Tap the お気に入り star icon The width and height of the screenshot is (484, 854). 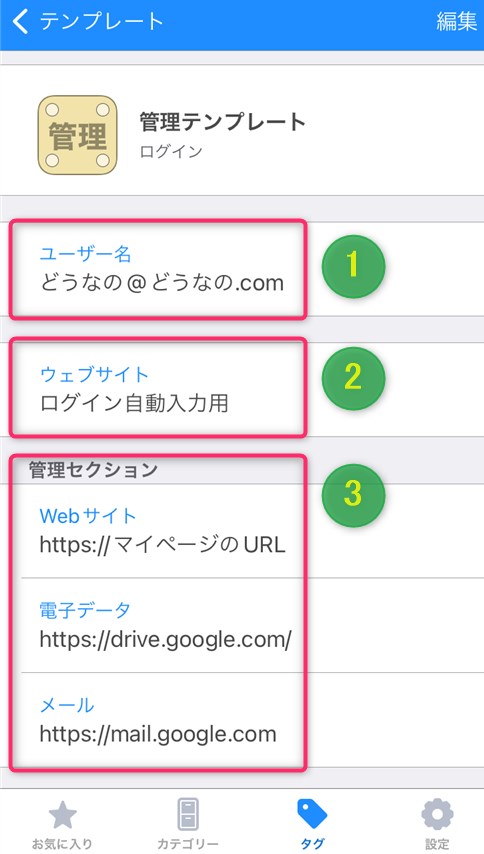(x=62, y=815)
